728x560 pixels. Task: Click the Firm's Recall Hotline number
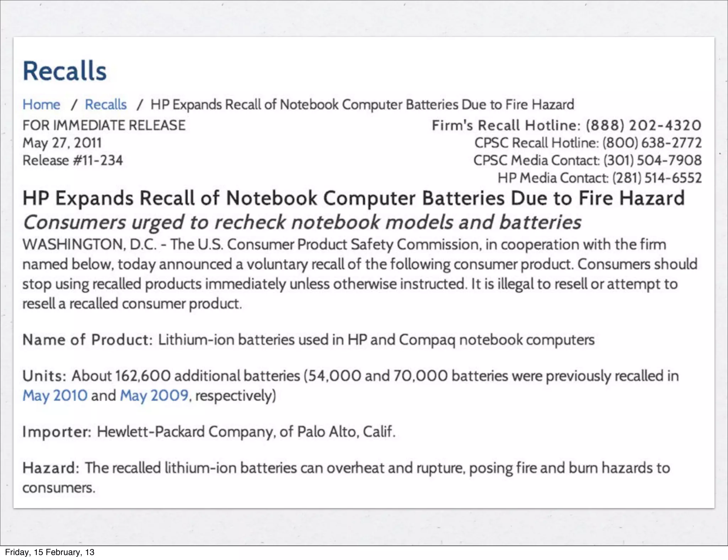click(643, 125)
